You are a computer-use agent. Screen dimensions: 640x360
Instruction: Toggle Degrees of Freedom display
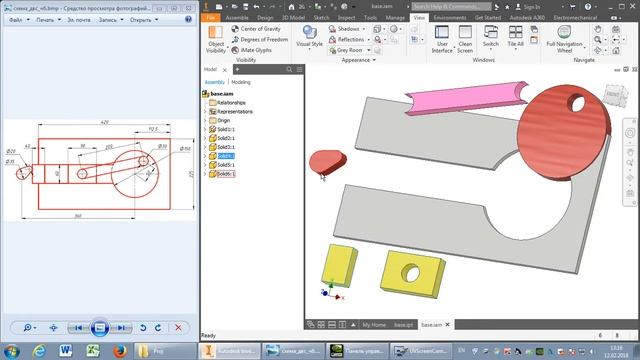[260, 40]
